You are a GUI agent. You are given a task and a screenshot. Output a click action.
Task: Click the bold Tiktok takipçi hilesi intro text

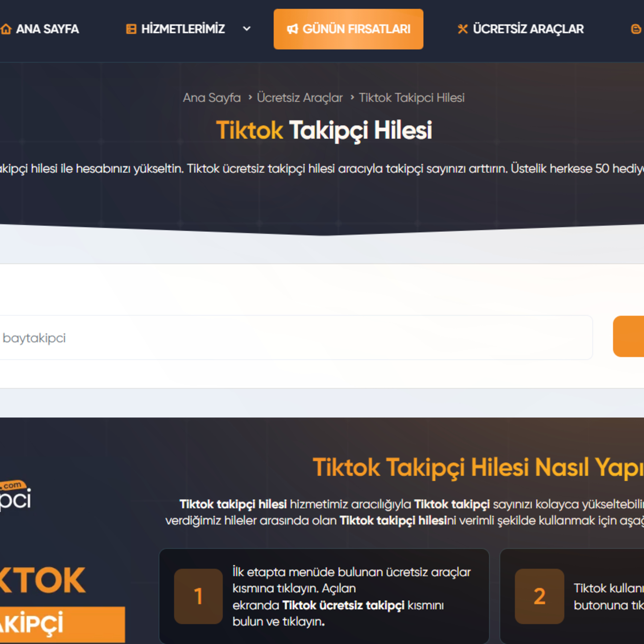[233, 504]
